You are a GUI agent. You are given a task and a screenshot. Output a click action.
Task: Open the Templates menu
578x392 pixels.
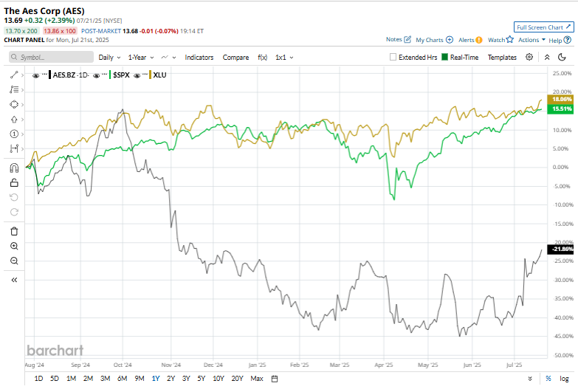click(x=502, y=58)
